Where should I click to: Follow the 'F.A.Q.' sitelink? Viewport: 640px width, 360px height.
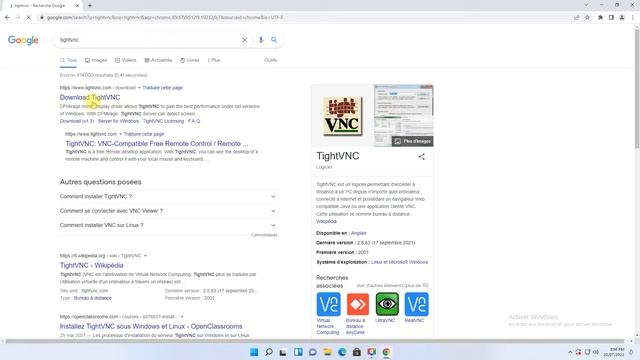194,121
